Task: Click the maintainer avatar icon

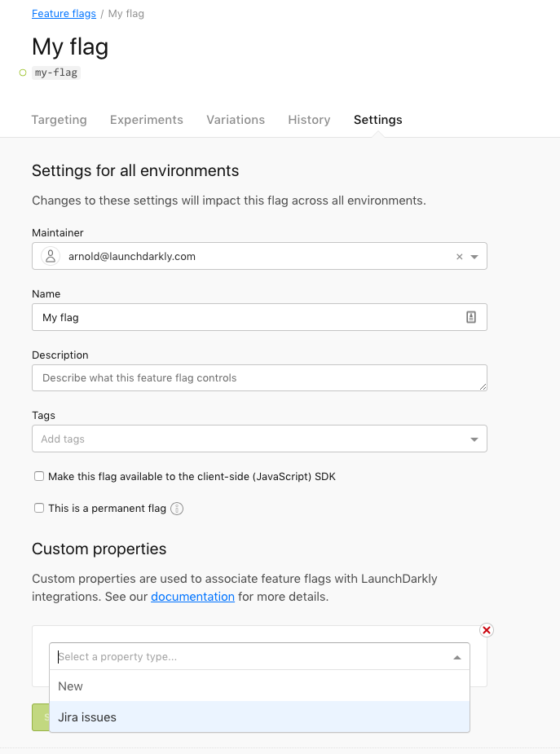Action: (x=51, y=256)
